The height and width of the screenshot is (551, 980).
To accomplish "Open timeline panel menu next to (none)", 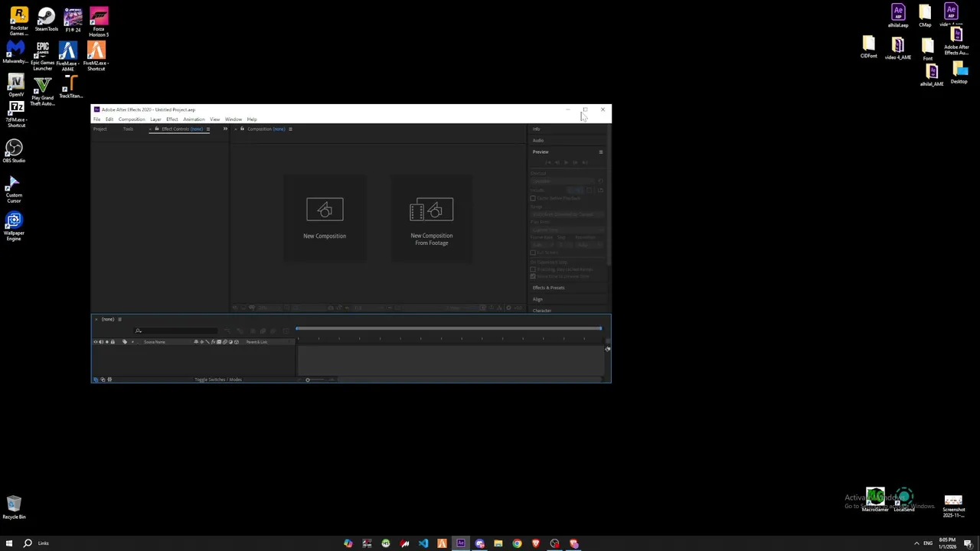I will [119, 319].
